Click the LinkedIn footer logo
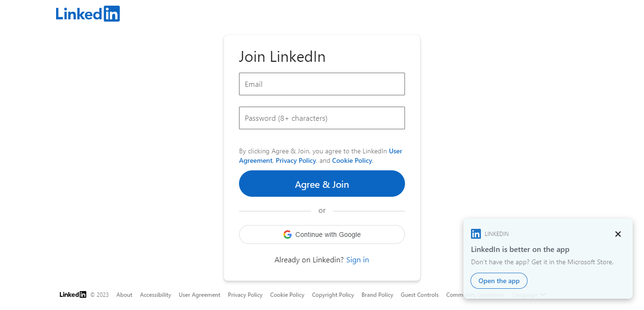Viewport: 644px width, 310px height. click(x=72, y=294)
